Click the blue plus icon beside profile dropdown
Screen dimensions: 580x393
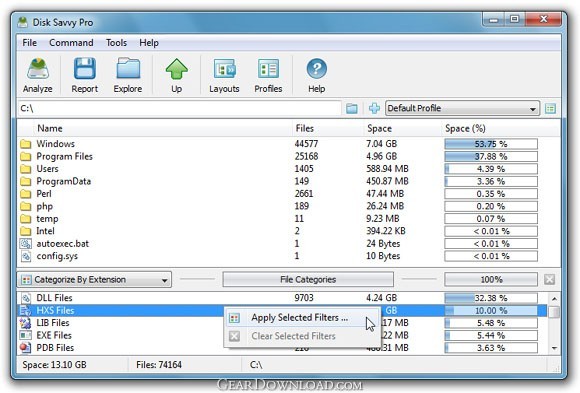point(374,108)
